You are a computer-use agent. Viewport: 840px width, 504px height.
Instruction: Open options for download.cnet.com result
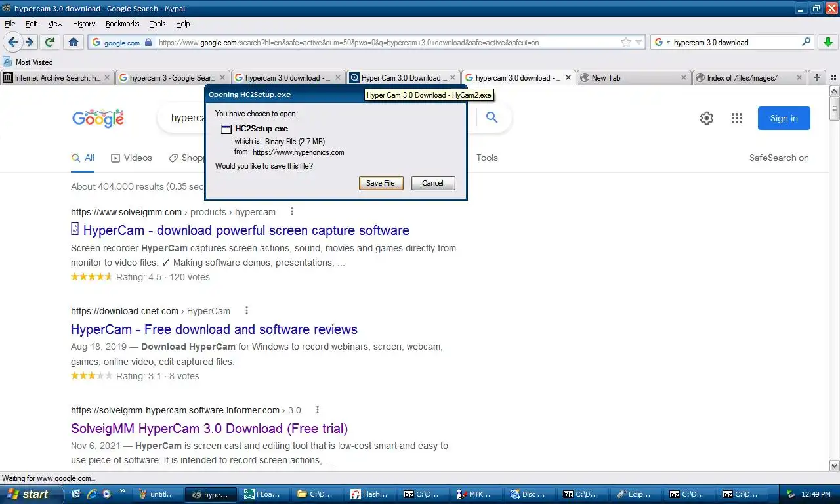click(247, 311)
